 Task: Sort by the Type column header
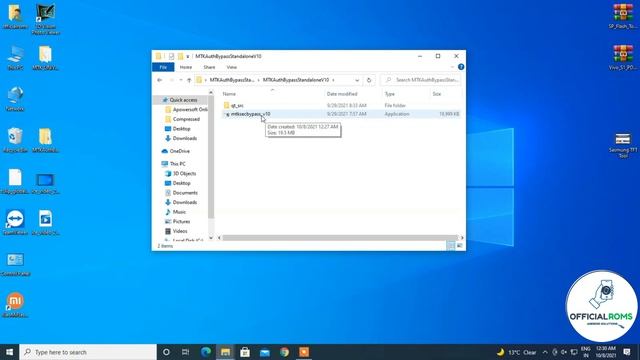click(x=390, y=94)
